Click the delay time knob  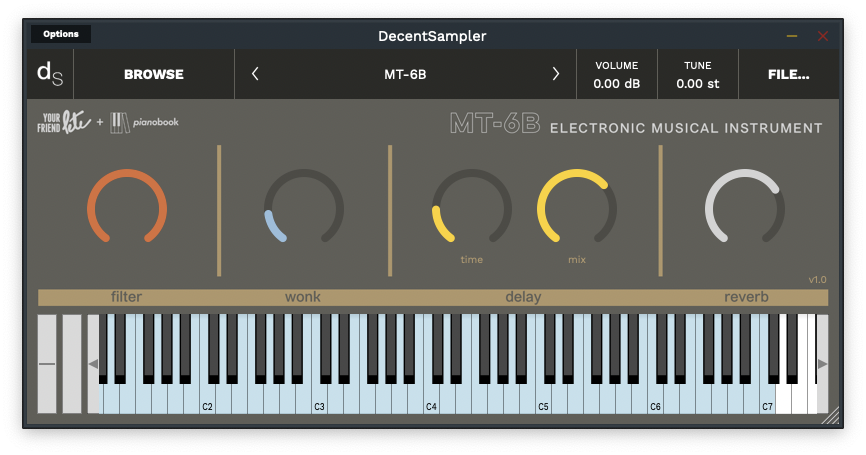pos(471,208)
